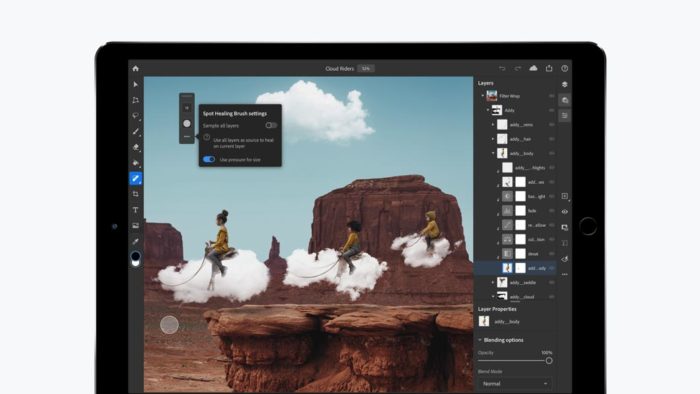700x394 pixels.
Task: Select the Place Image tool
Action: coord(135,225)
